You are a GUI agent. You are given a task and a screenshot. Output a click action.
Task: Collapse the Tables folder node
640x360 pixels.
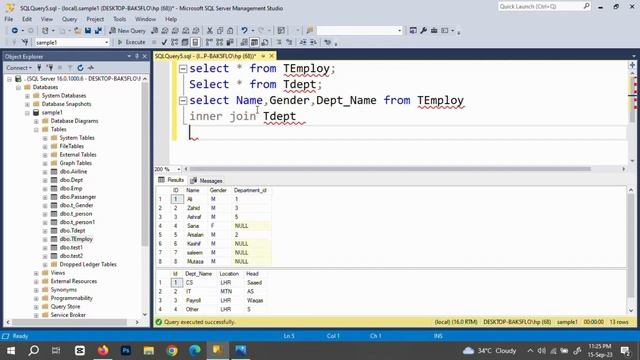pyautogui.click(x=36, y=130)
